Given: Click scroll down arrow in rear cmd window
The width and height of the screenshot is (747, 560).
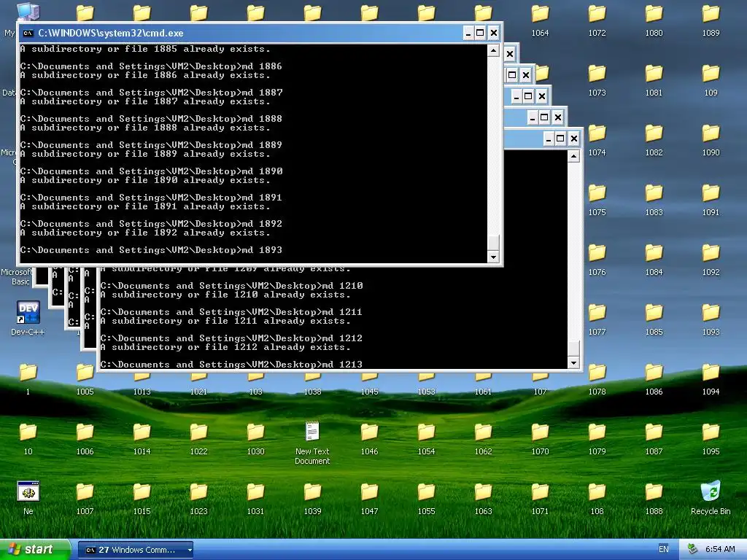Looking at the screenshot, I should [x=573, y=363].
